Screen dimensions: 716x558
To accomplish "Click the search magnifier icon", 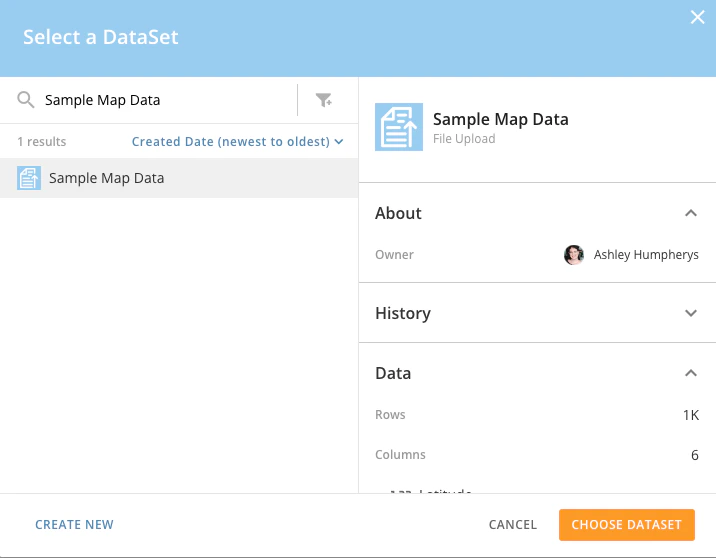I will 26,100.
